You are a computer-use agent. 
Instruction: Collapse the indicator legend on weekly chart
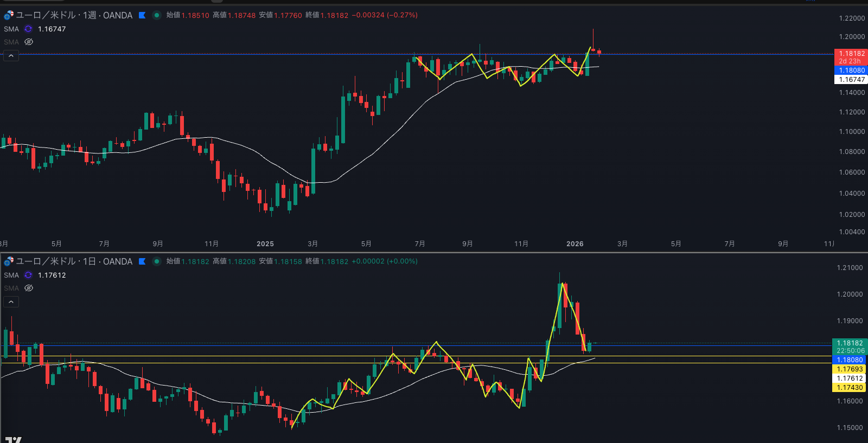(x=11, y=56)
